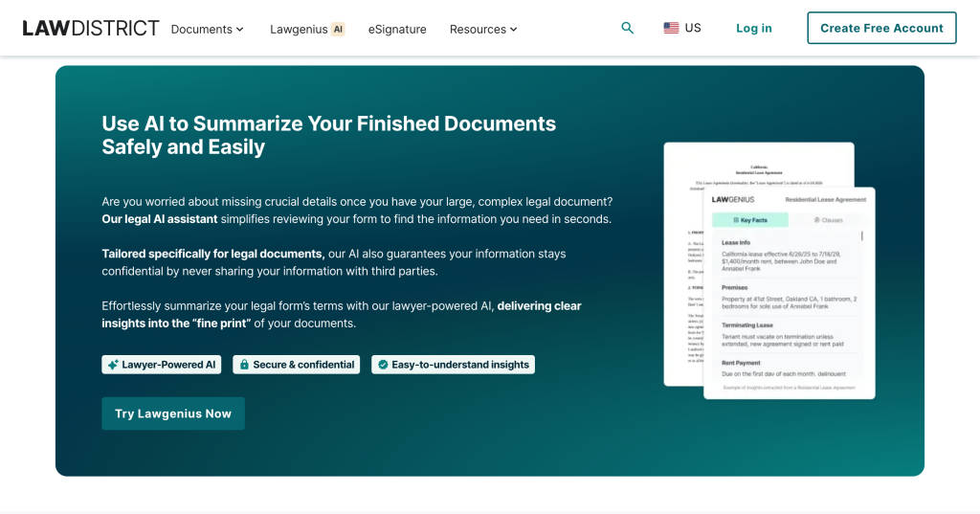Click the search magnifier icon

pyautogui.click(x=627, y=29)
